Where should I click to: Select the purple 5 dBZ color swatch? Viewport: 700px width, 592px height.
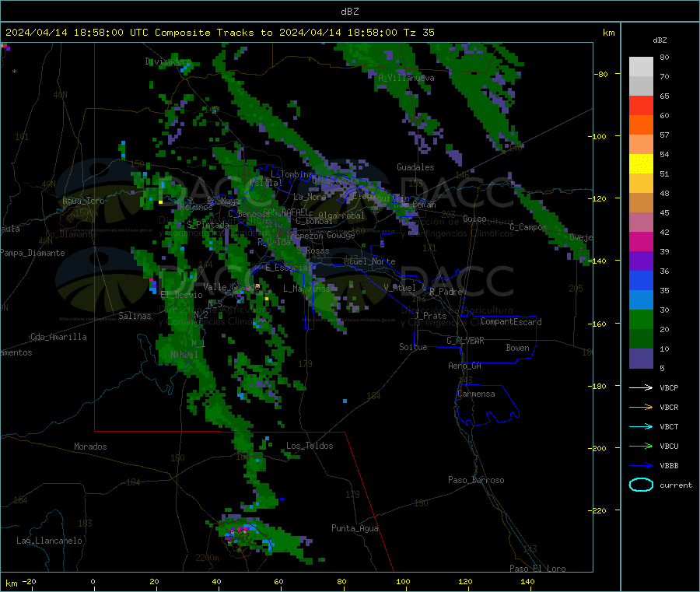pyautogui.click(x=641, y=359)
